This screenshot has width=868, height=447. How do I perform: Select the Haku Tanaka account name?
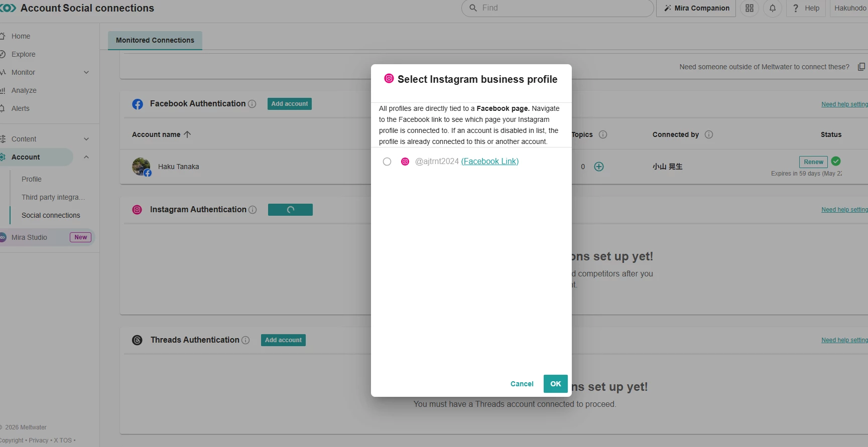click(178, 167)
